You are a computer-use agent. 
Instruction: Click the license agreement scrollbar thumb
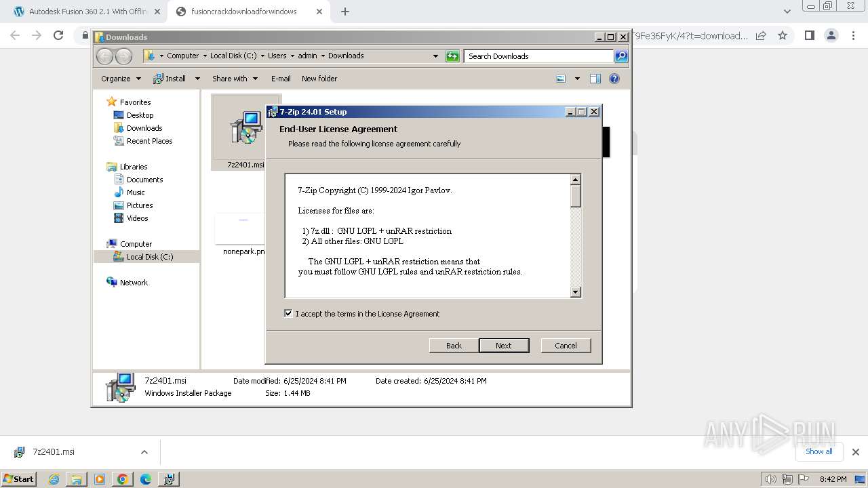point(576,196)
